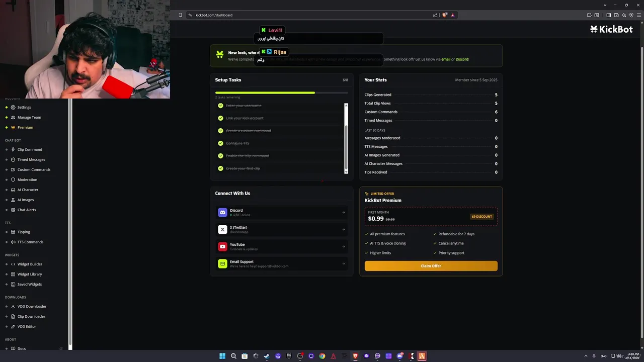Show hidden system tray icons chevron

click(586, 356)
